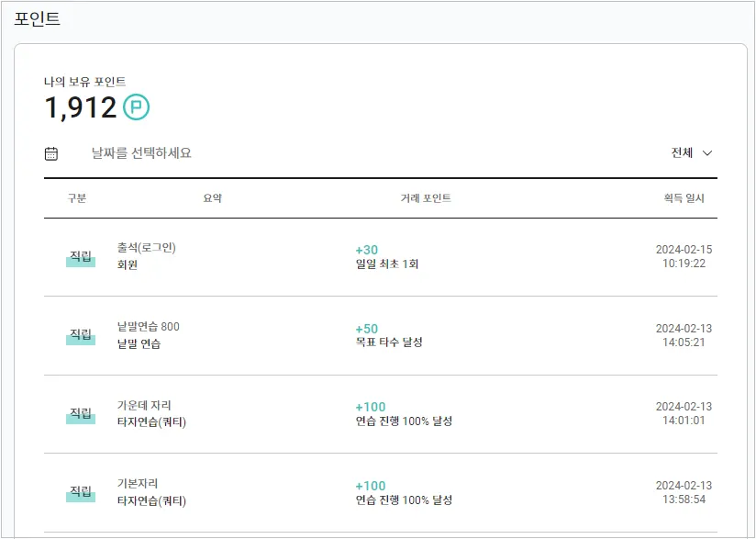Select the 가운데 자리 entry title
The image size is (756, 539).
coord(144,405)
